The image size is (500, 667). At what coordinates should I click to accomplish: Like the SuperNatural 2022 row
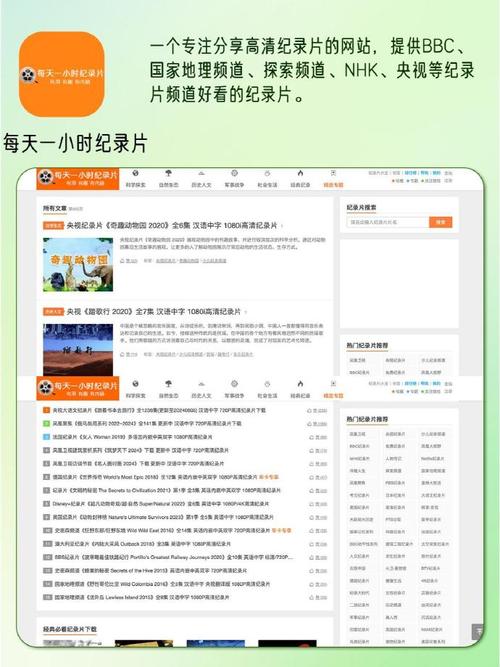pos(318,504)
